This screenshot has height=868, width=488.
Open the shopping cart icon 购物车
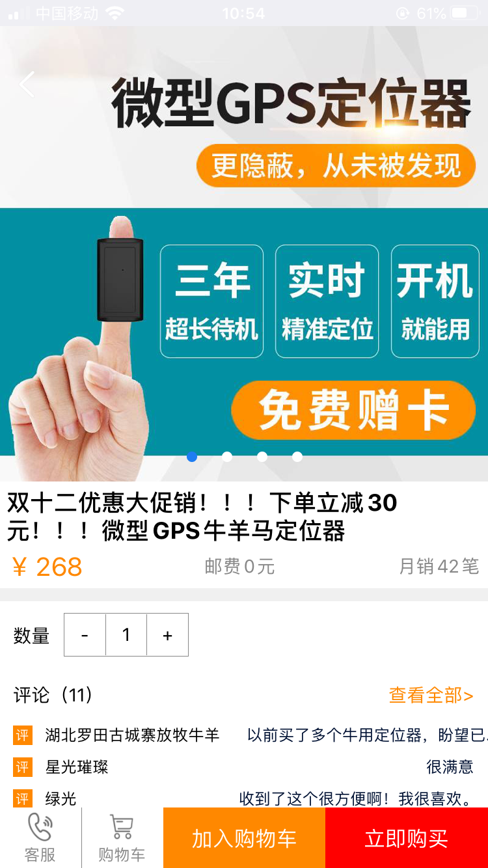point(122,838)
